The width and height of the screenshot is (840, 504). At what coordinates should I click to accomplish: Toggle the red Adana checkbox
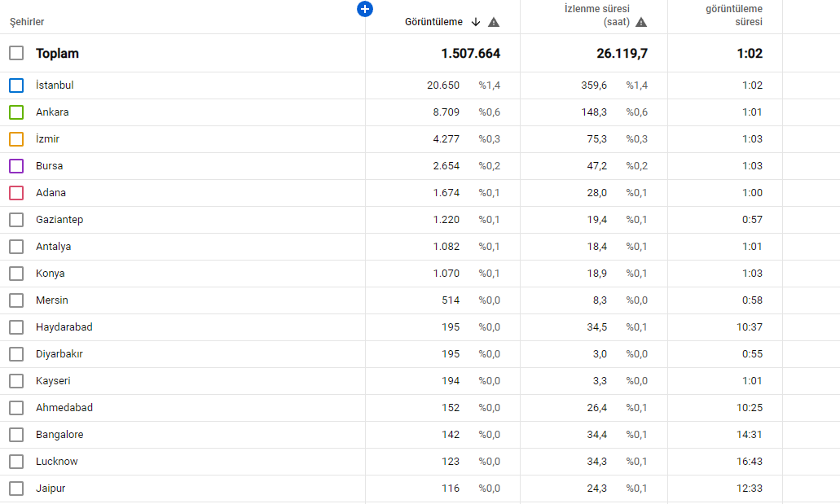[16, 193]
